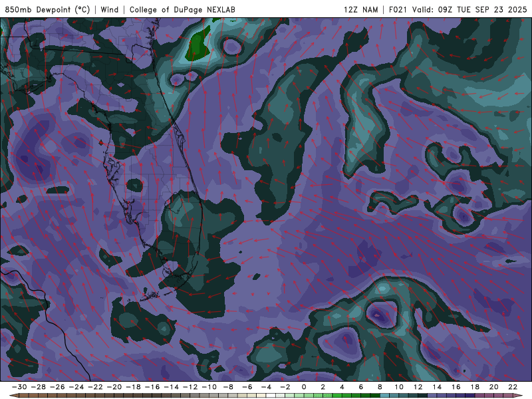Image resolution: width=532 pixels, height=399 pixels.
Task: Click the -10 value on color scale
Action: coord(209,387)
